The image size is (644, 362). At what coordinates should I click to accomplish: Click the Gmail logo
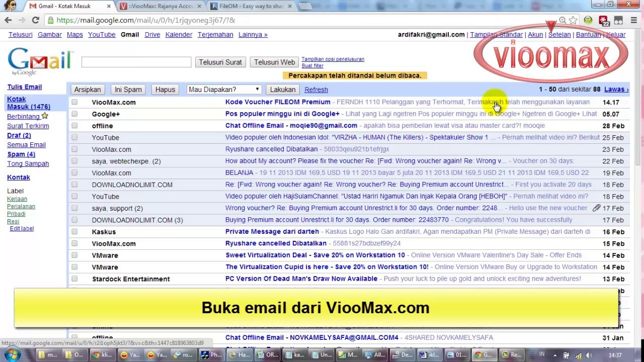click(40, 61)
